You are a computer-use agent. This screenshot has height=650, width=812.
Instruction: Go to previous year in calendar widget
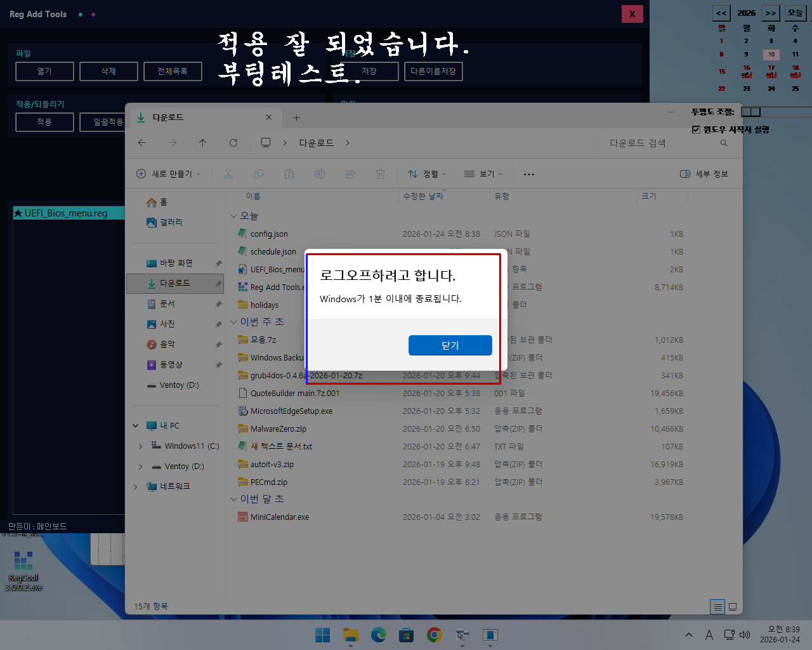coord(721,13)
